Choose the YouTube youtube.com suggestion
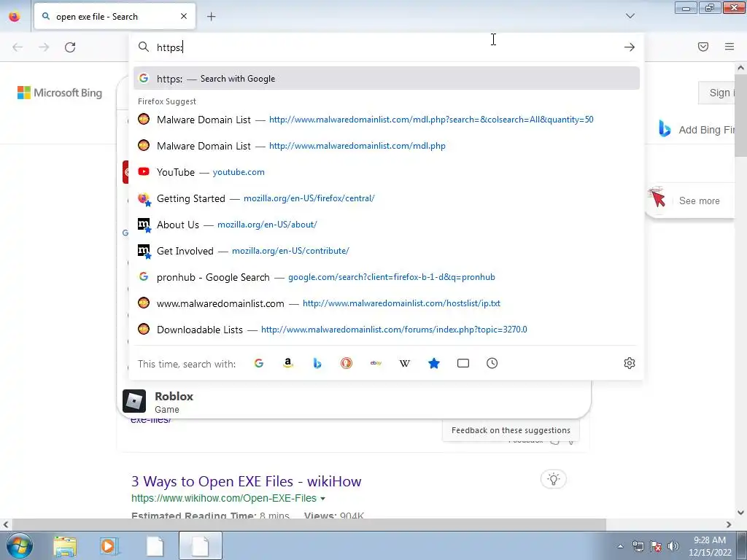This screenshot has width=747, height=560. [387, 172]
